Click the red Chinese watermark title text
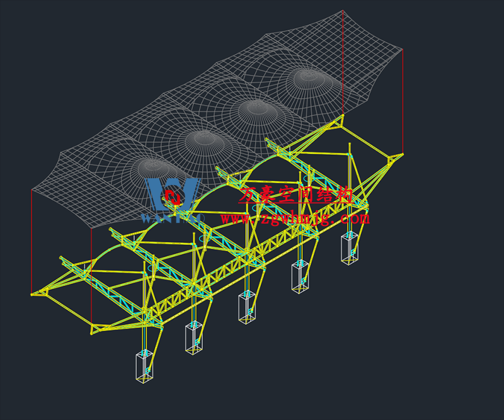The height and width of the screenshot is (420, 504). coord(296,195)
